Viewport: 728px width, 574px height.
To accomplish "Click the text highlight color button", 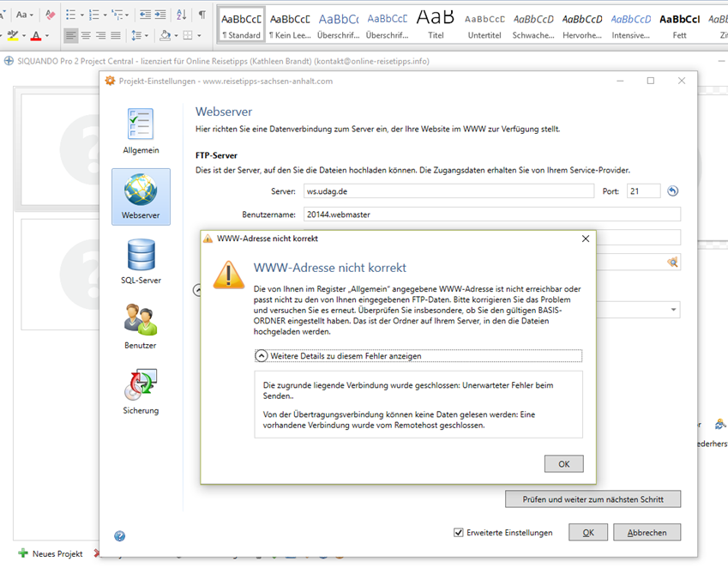I will [12, 36].
